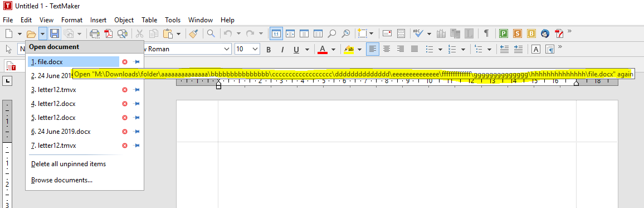The image size is (644, 208).
Task: Activate the format painter brush
Action: coord(193,33)
